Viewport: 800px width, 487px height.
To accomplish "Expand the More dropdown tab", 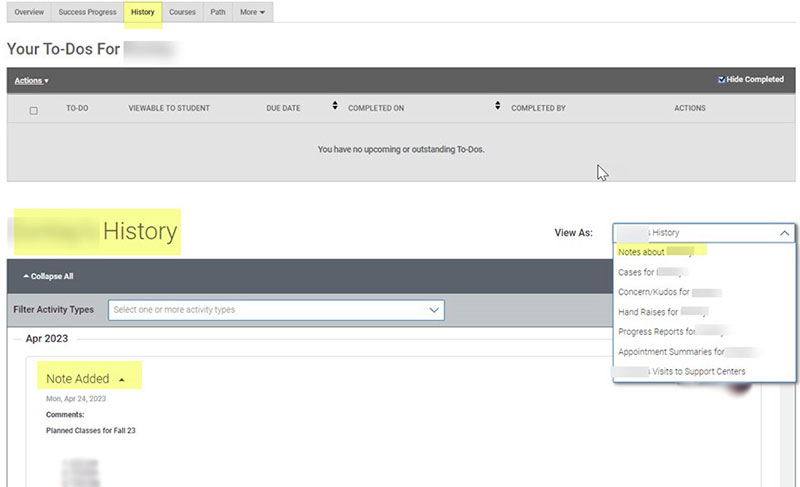I will pyautogui.click(x=252, y=12).
